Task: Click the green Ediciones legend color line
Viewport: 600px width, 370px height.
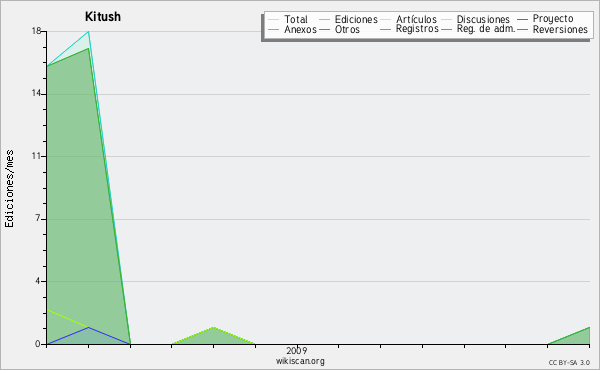Action: pyautogui.click(x=324, y=20)
